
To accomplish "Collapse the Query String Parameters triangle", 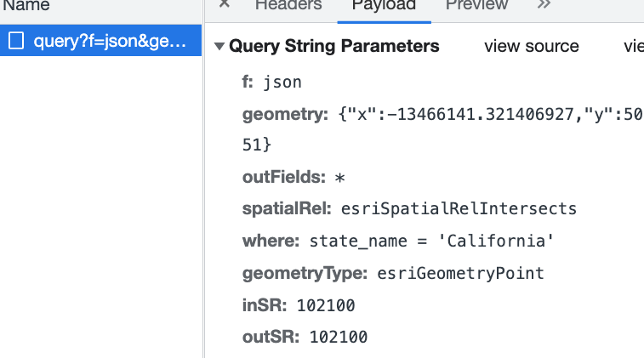I will 220,46.
